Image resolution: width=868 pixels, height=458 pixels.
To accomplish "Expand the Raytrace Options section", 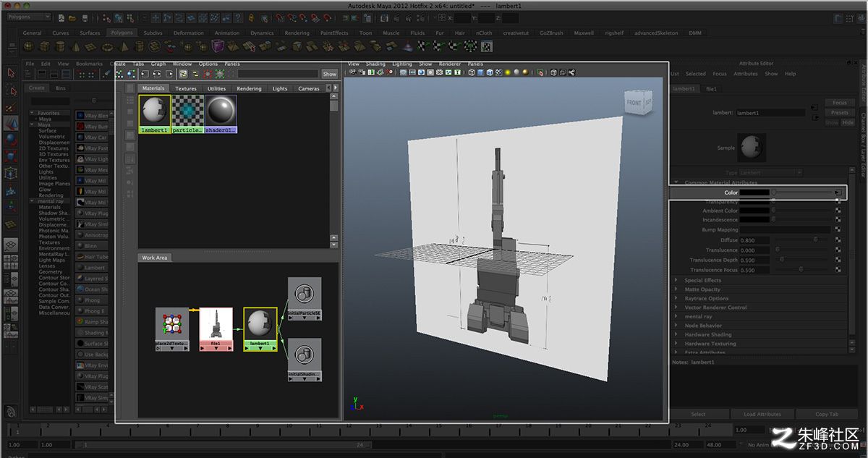I will pyautogui.click(x=676, y=298).
